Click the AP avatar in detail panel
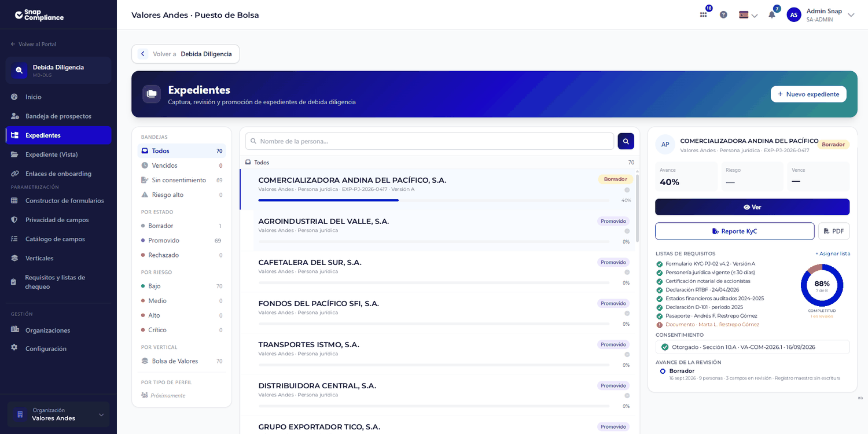 coord(665,144)
